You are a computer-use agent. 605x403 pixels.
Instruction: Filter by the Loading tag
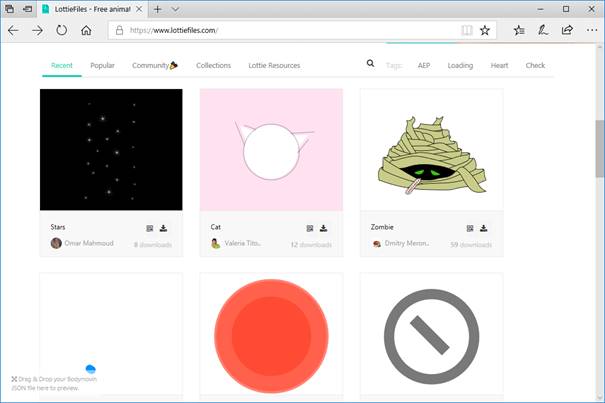(460, 66)
